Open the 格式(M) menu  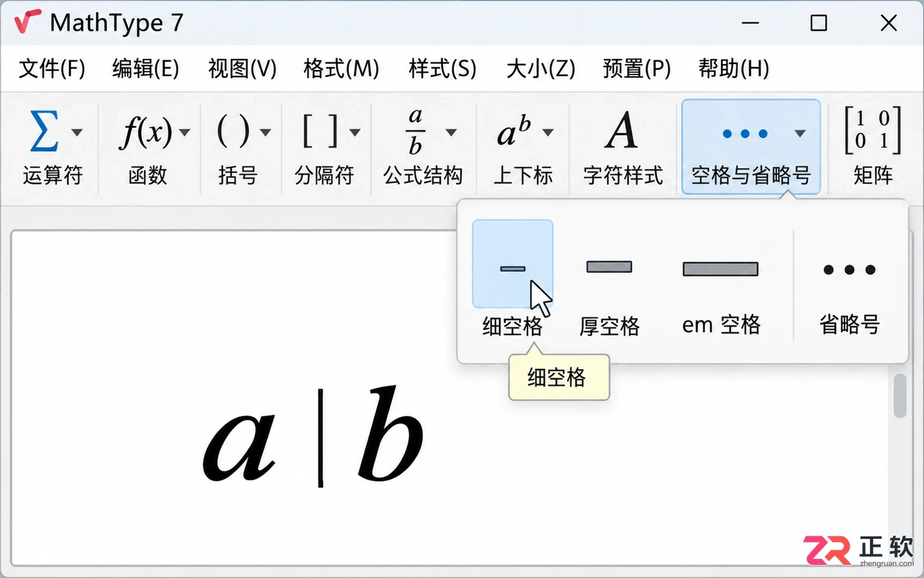coord(341,68)
